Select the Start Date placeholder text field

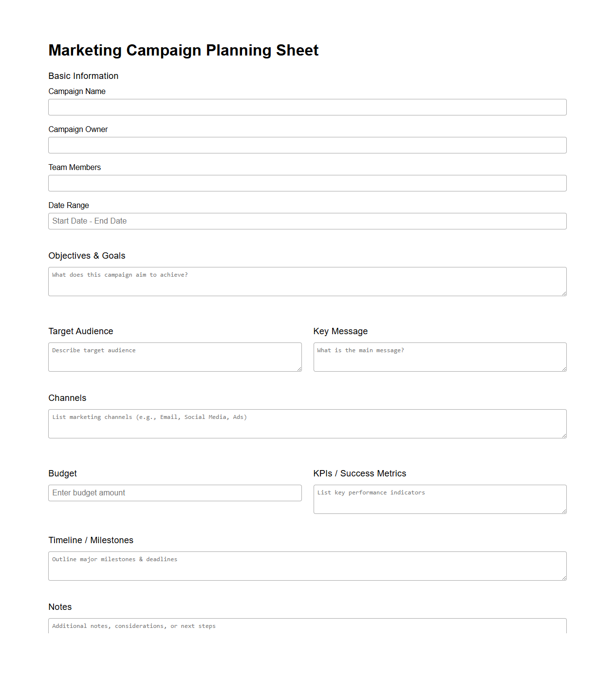pos(307,221)
